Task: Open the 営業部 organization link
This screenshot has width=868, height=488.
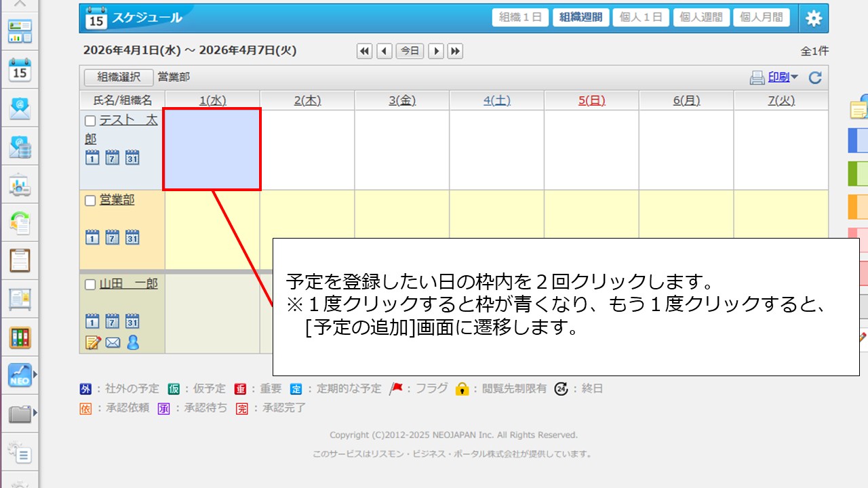Action: click(117, 200)
